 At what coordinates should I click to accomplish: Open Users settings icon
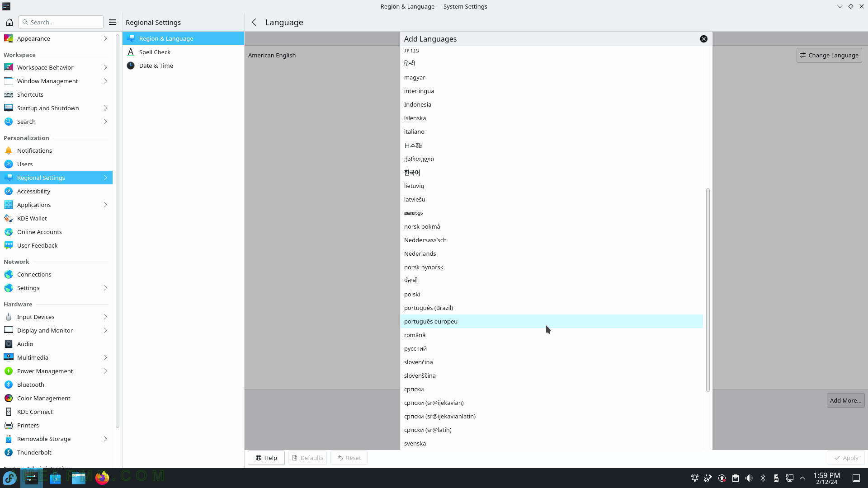(9, 164)
